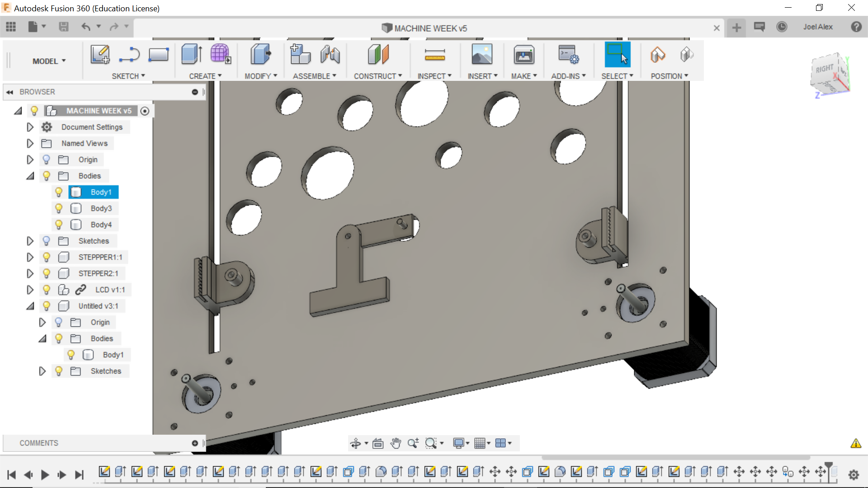868x488 pixels.
Task: Click the Create Form icon
Action: pyautogui.click(x=220, y=55)
